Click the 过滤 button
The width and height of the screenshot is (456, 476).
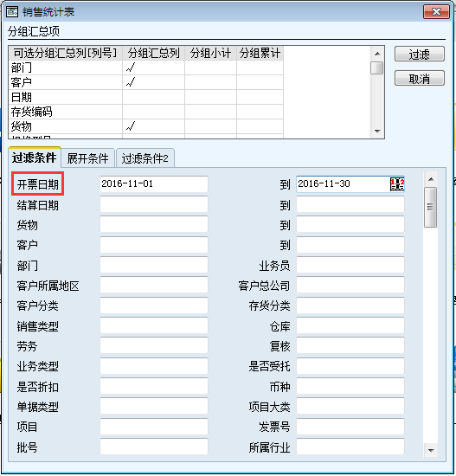coord(420,55)
